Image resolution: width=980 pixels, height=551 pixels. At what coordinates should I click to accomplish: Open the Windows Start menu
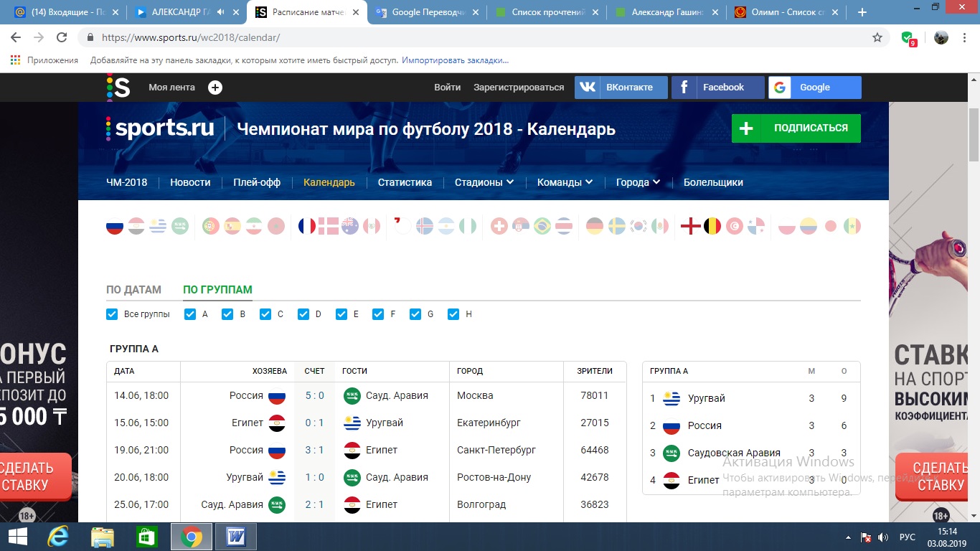pyautogui.click(x=18, y=537)
